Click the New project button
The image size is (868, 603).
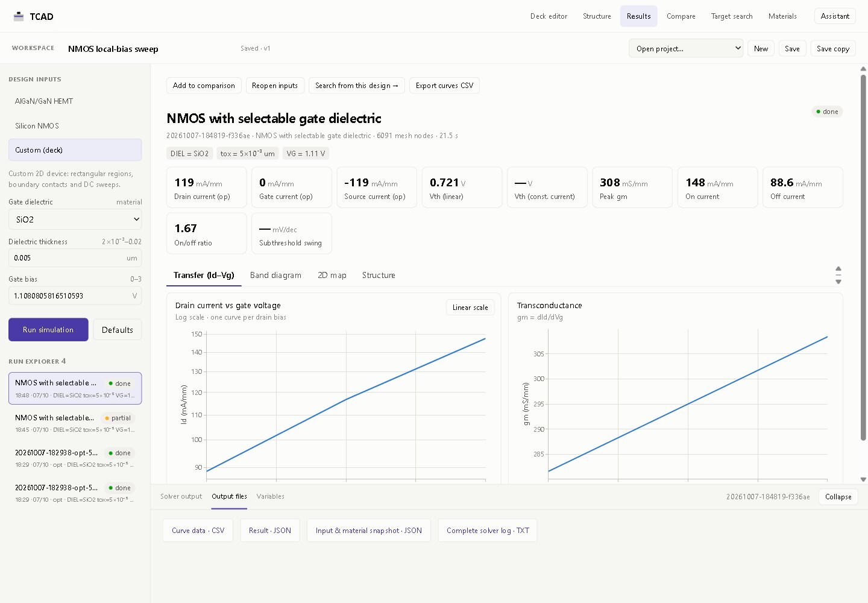click(761, 48)
